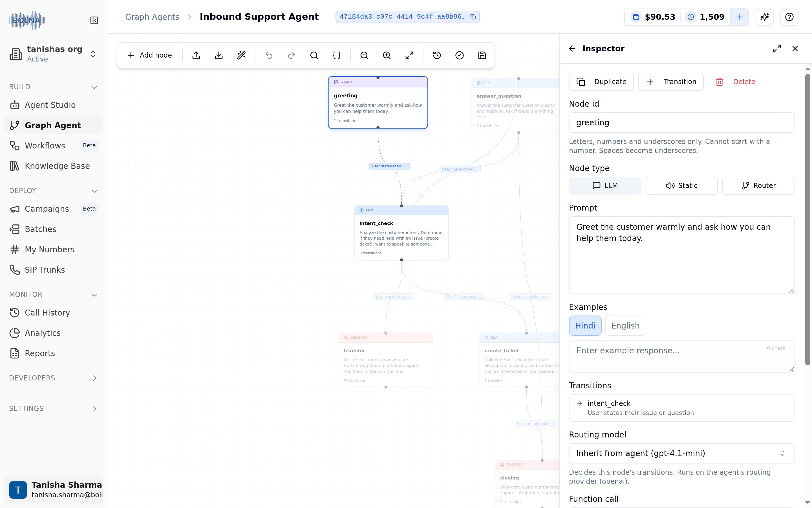The width and height of the screenshot is (812, 508).
Task: Switch examples language to English
Action: click(x=625, y=326)
